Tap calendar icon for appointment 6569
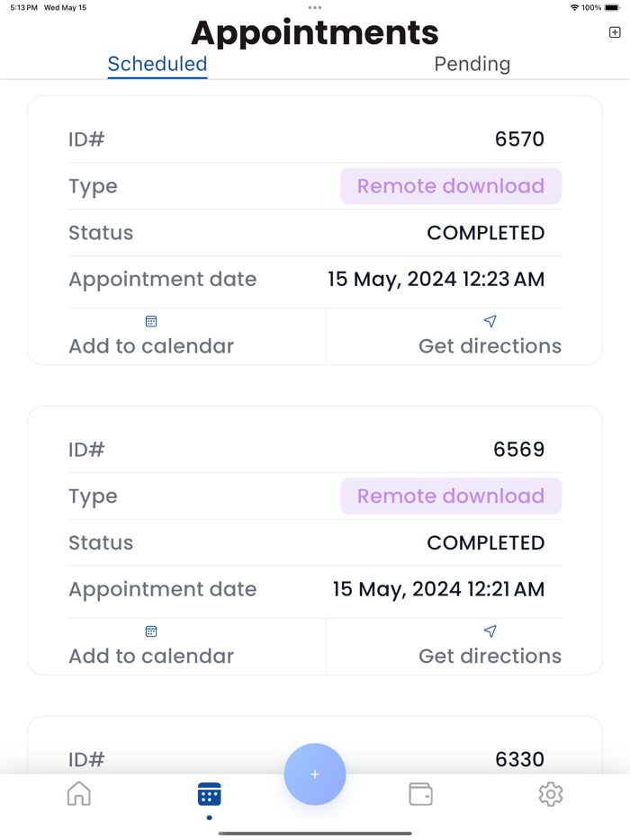The height and width of the screenshot is (840, 630). click(x=151, y=631)
